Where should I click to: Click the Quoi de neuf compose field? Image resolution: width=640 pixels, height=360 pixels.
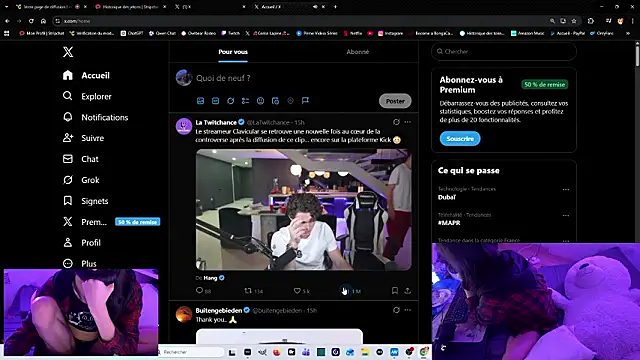(x=223, y=78)
